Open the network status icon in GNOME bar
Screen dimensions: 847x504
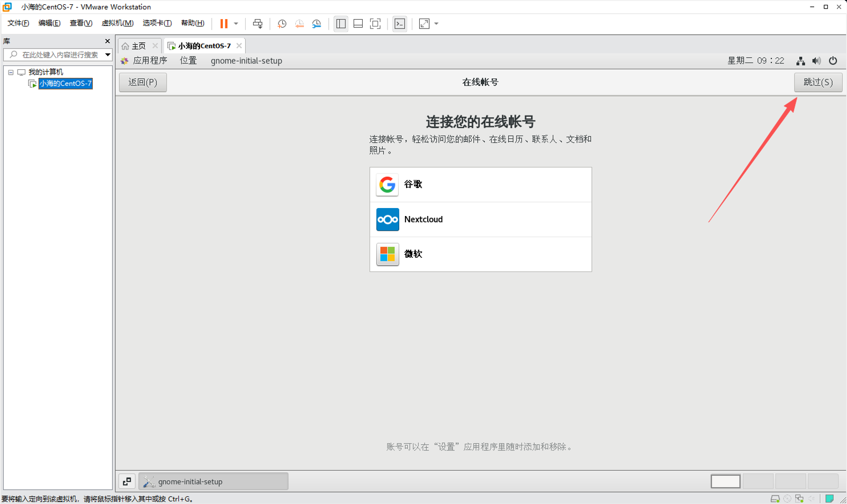click(800, 61)
